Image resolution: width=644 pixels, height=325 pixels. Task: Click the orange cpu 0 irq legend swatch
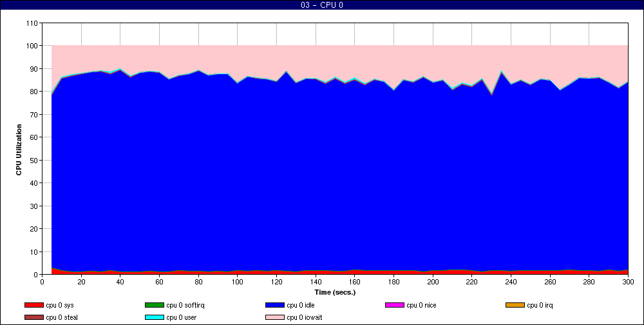tap(515, 305)
